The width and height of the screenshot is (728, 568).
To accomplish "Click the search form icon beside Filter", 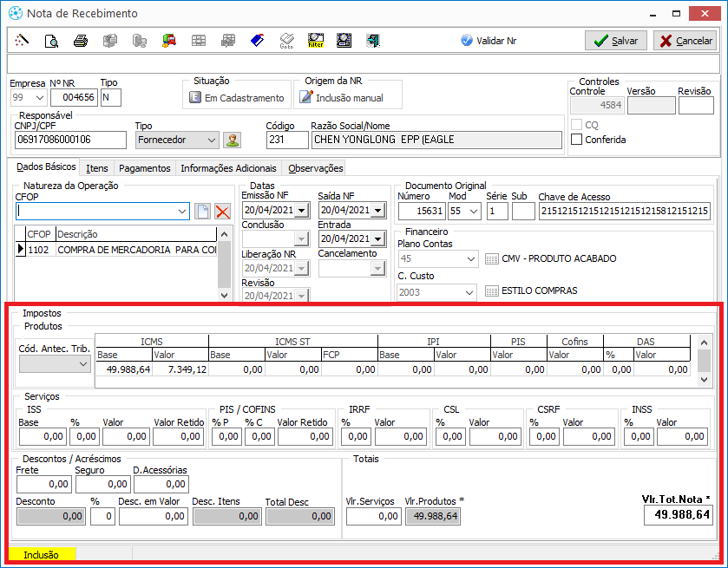I will [344, 41].
